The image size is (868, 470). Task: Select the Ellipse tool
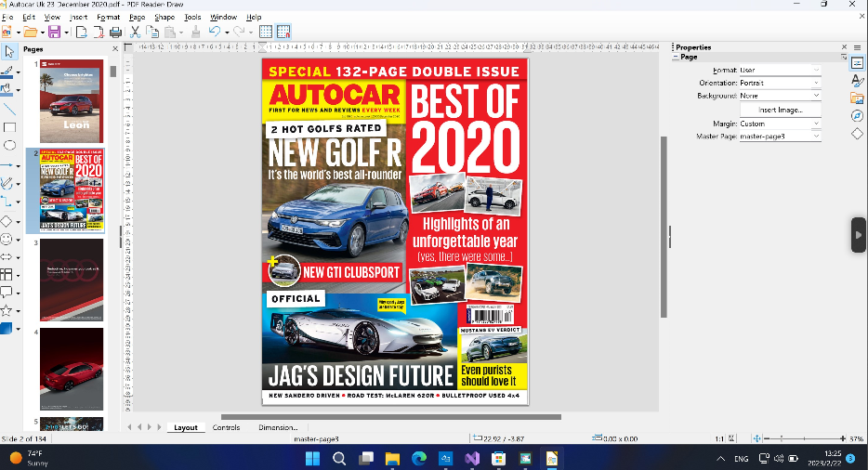click(9, 146)
